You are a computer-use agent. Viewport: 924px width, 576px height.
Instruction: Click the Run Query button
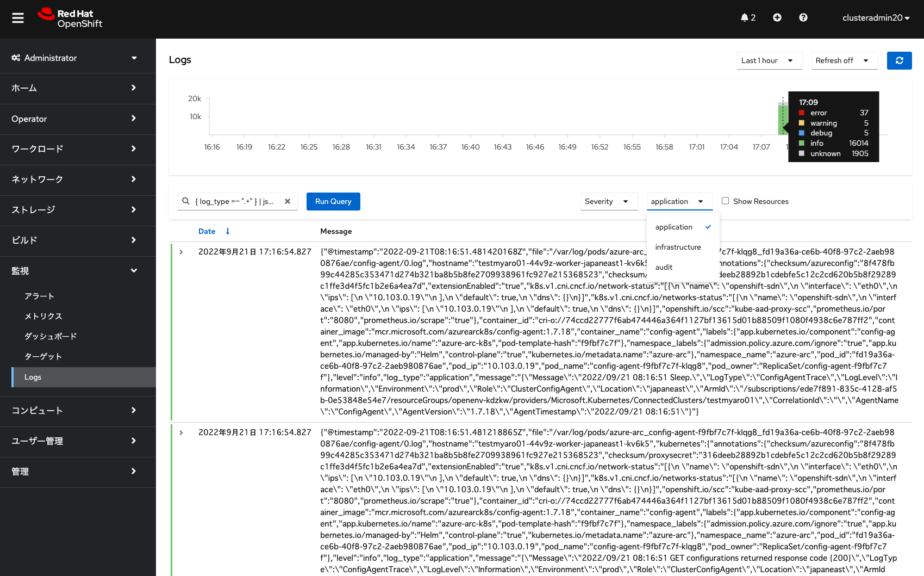(x=333, y=201)
